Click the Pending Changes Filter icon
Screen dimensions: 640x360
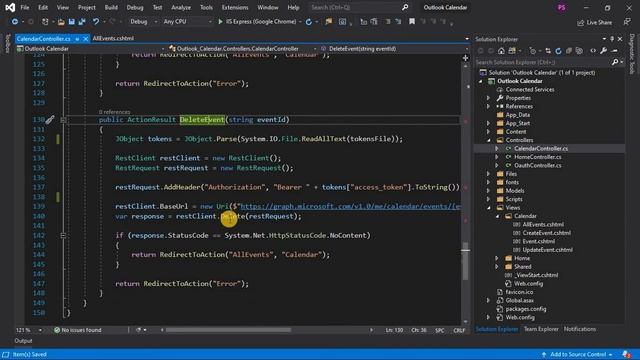(532, 51)
